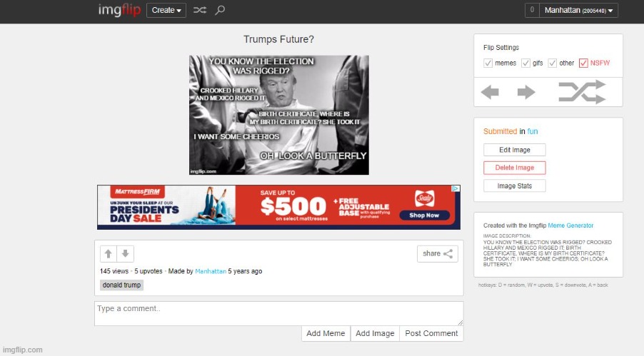Viewport: 644px width, 356px height.
Task: Open Manhattan's profile link under the meme
Action: [x=211, y=271]
